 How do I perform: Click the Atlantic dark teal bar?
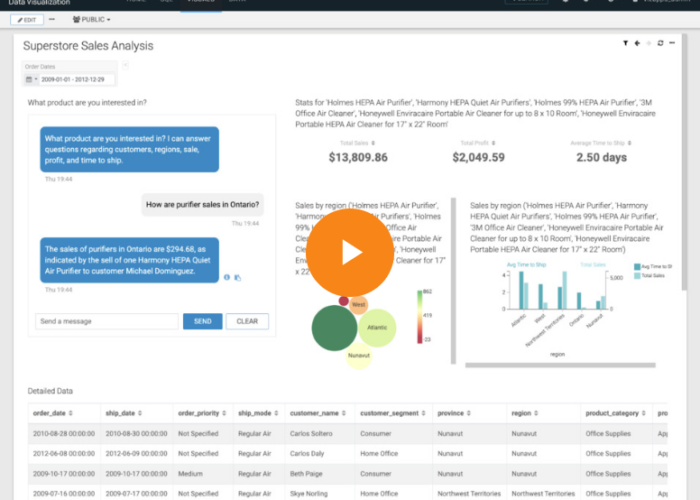(x=521, y=290)
